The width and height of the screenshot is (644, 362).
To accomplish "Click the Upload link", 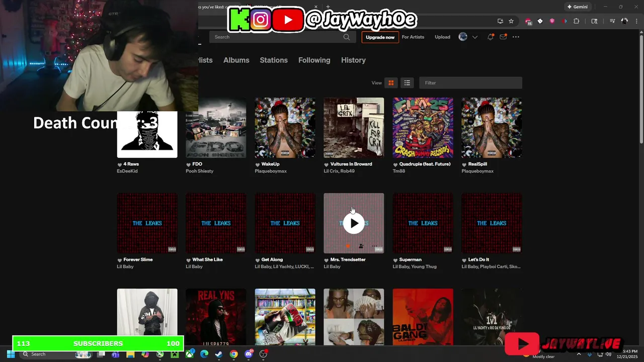I will (442, 37).
